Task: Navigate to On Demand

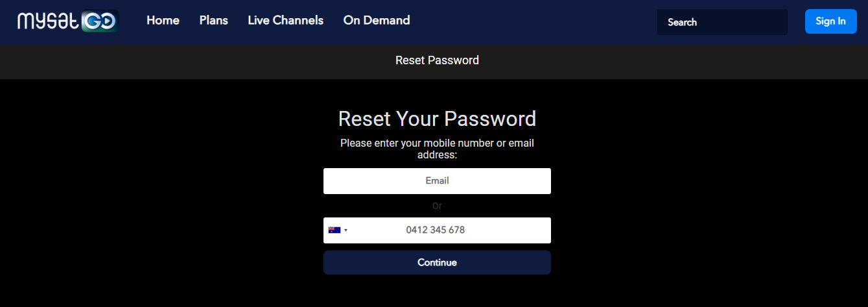Action: click(x=377, y=20)
